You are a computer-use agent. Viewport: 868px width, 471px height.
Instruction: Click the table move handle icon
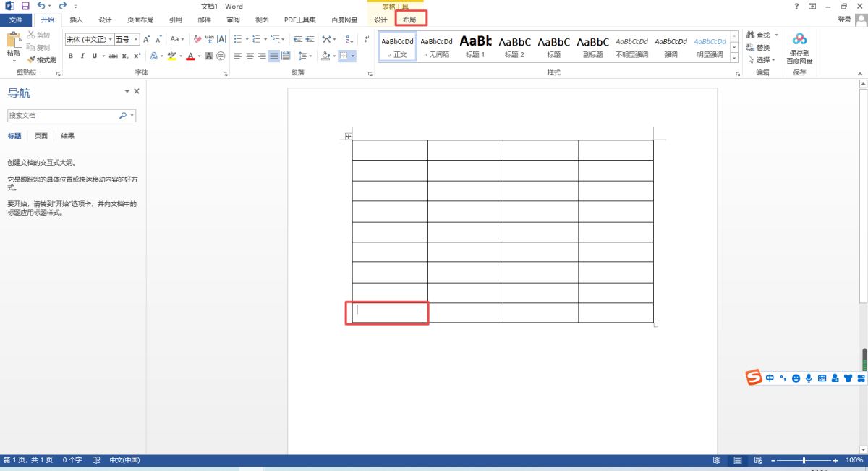click(x=348, y=136)
